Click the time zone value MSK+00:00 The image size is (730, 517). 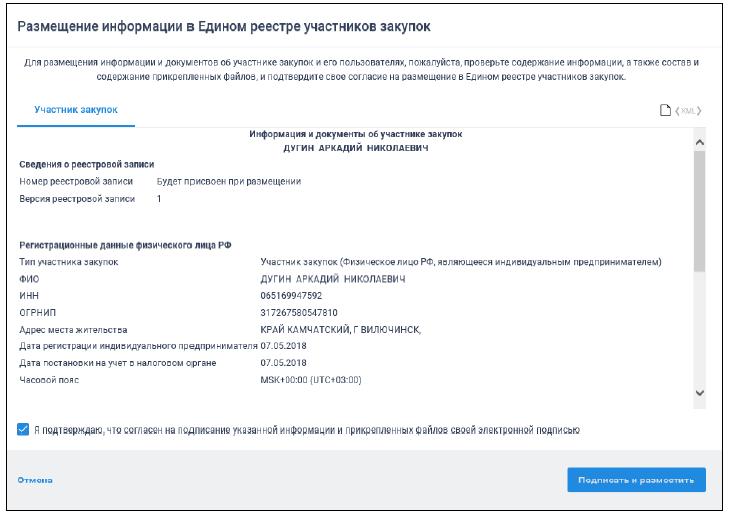click(x=310, y=380)
